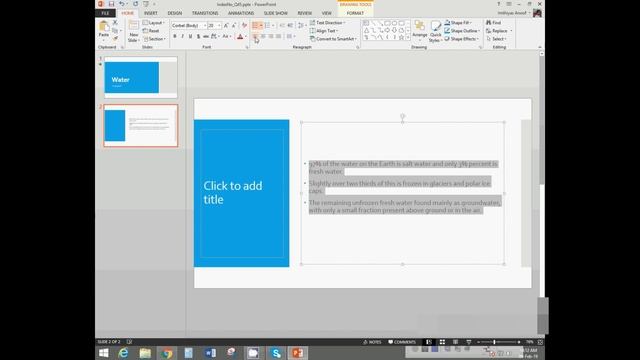Save the presentation from Quick Access
The width and height of the screenshot is (640, 360).
click(x=111, y=4)
